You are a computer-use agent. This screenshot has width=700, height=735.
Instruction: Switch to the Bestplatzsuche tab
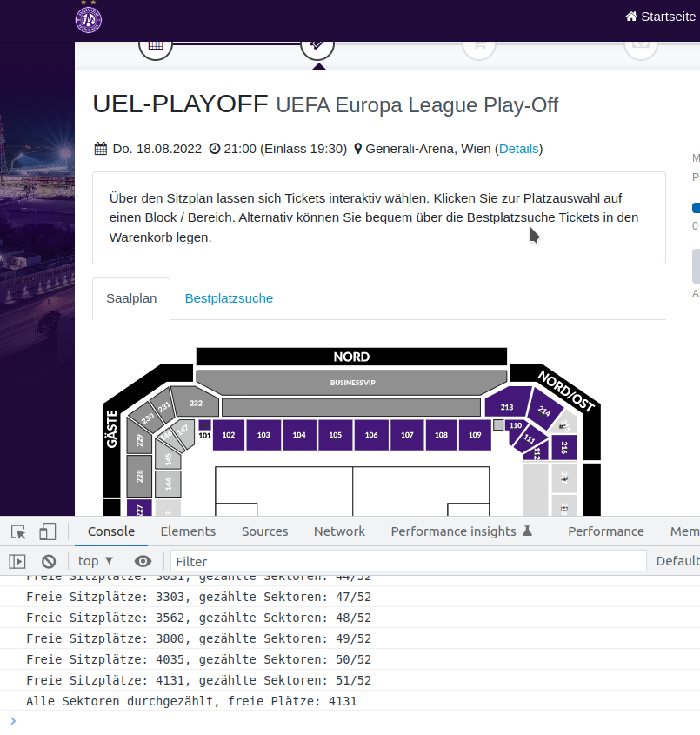[229, 298]
